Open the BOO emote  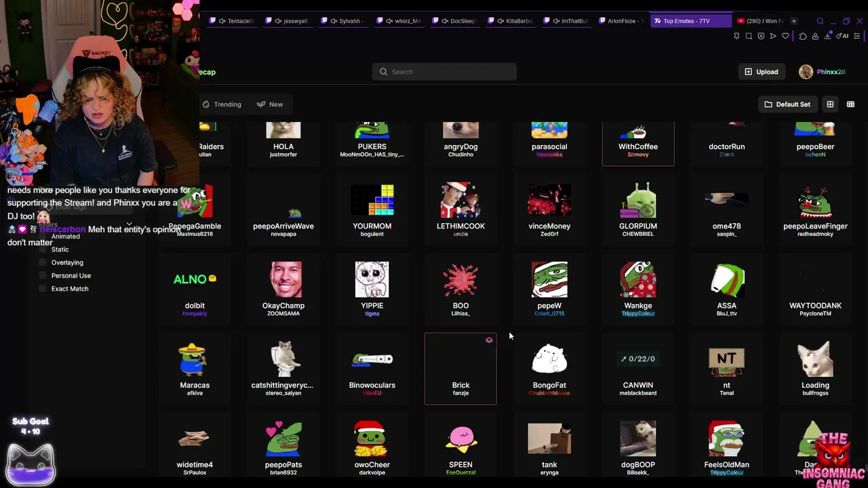click(x=460, y=289)
